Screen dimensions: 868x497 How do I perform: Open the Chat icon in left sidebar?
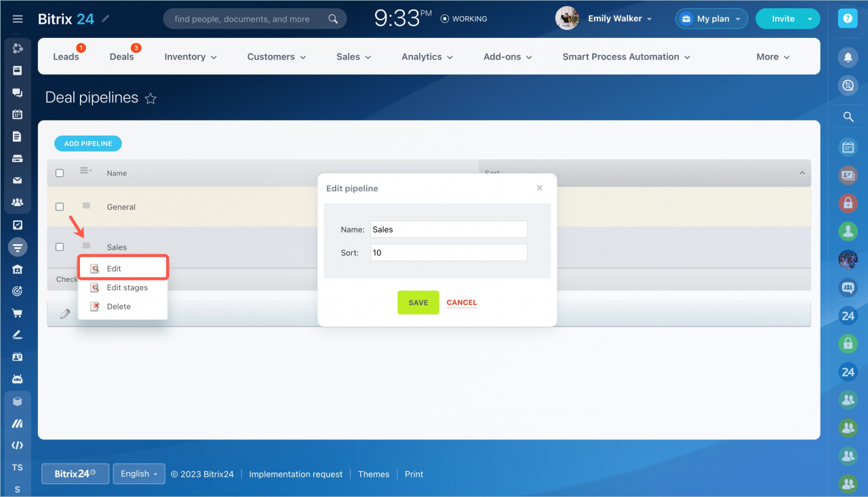[18, 93]
